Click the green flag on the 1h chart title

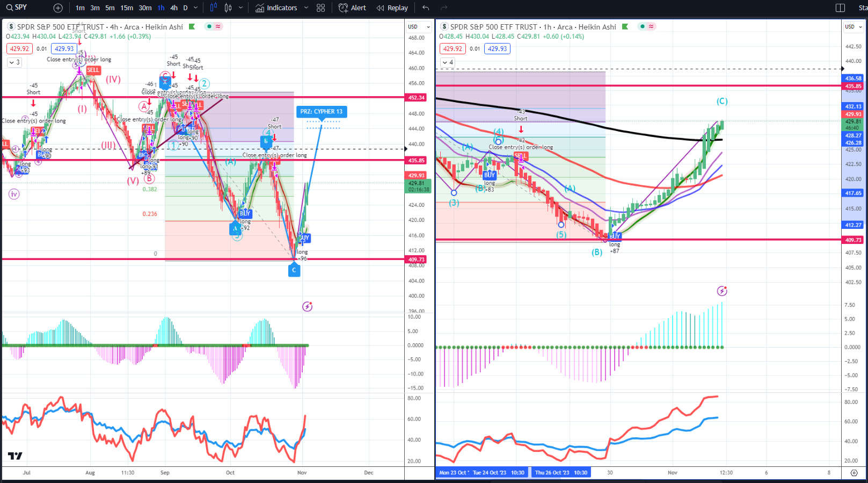tap(625, 26)
